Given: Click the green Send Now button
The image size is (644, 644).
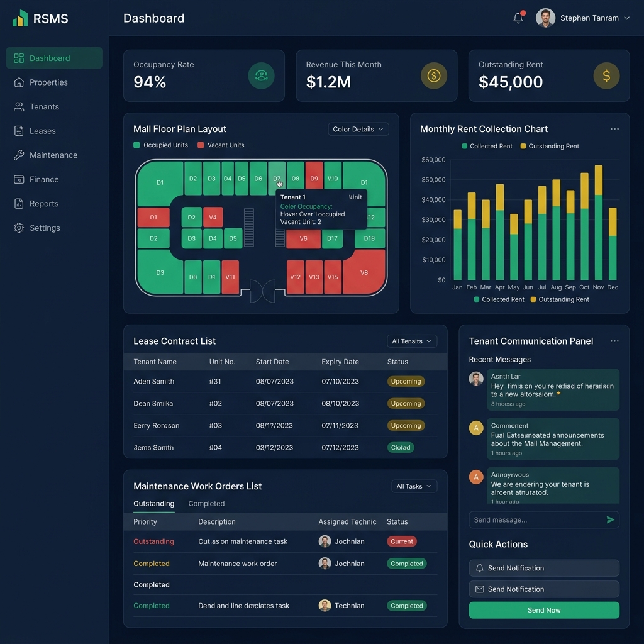Looking at the screenshot, I should (544, 610).
